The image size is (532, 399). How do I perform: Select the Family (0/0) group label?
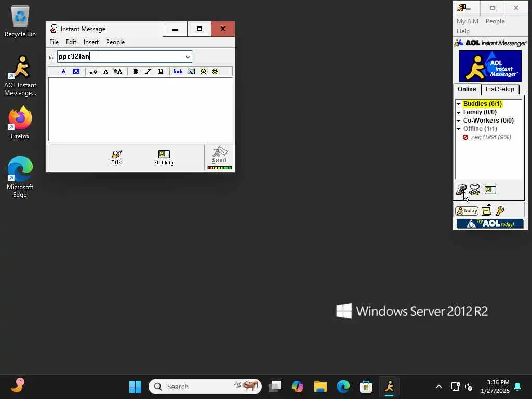pos(480,112)
